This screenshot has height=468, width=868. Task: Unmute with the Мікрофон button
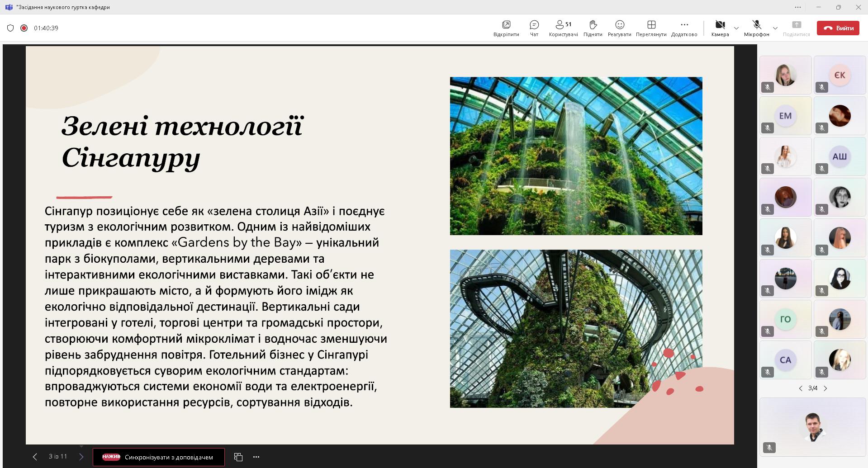(756, 28)
